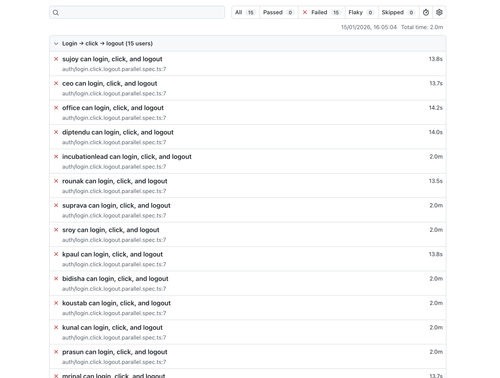
Task: Click failed X icon beside incubationlead test
Action: [56, 156]
